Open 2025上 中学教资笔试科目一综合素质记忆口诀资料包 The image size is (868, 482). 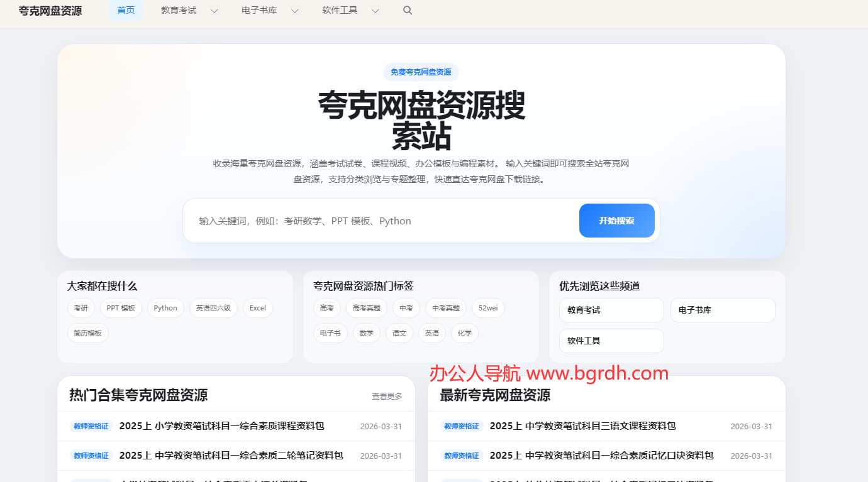pyautogui.click(x=601, y=455)
